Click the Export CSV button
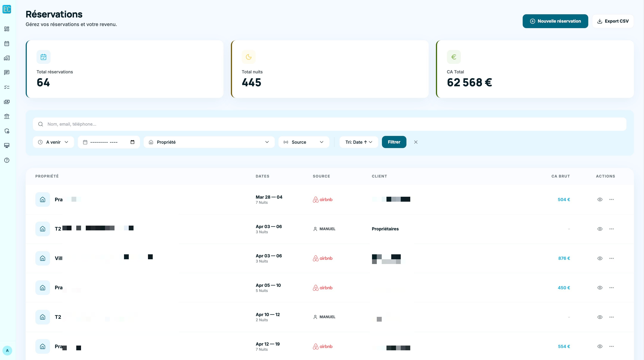This screenshot has width=644, height=360. 612,21
